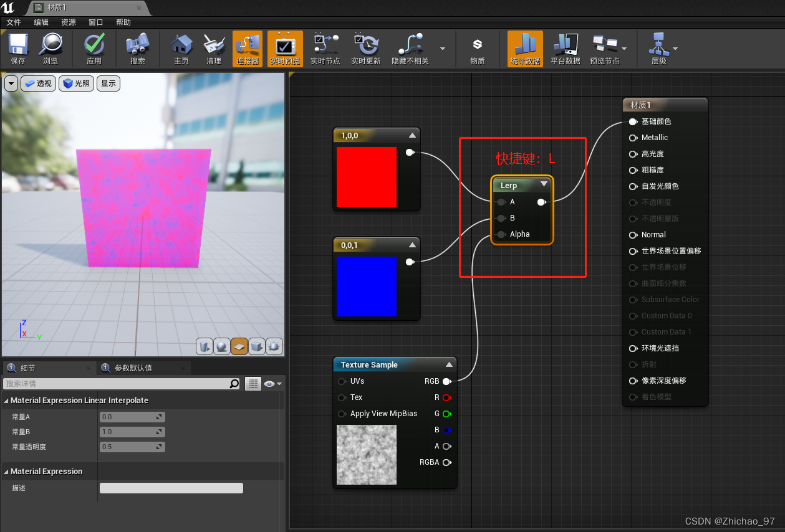Apply the material using the 应用 icon
The height and width of the screenshot is (532, 785).
[x=94, y=49]
